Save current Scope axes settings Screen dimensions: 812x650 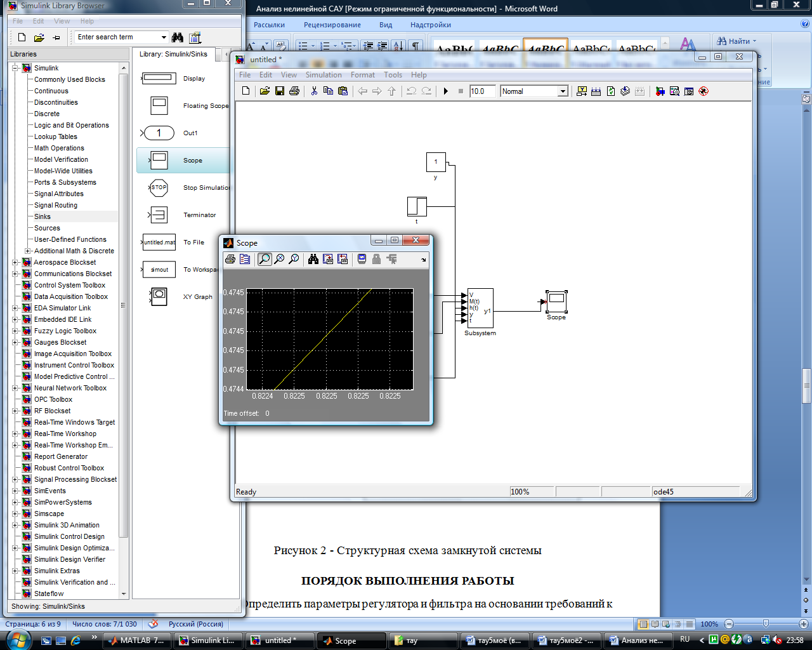328,259
